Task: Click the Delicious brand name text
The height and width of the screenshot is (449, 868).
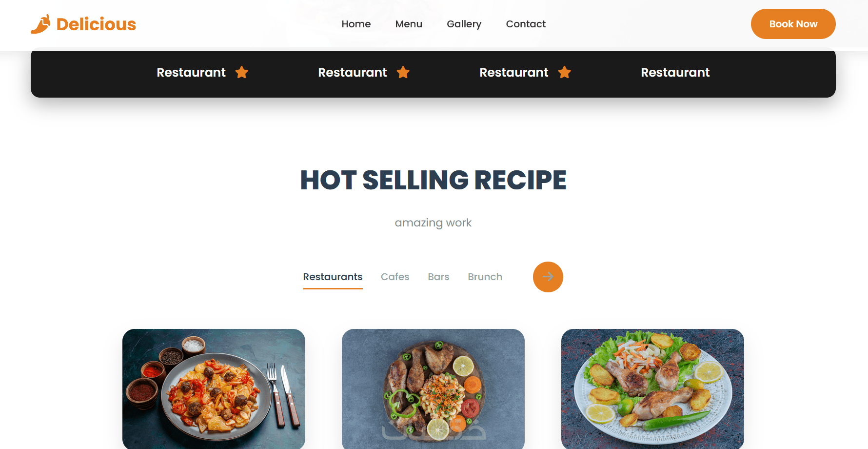Action: tap(96, 24)
